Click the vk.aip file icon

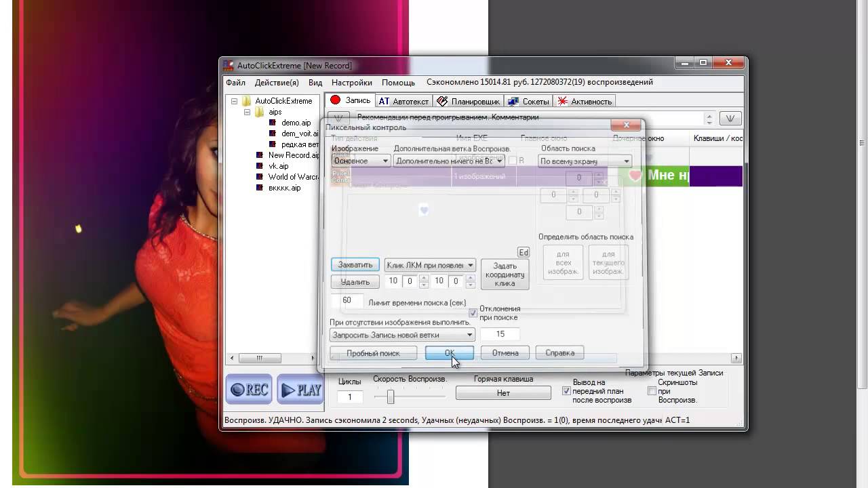coord(260,166)
